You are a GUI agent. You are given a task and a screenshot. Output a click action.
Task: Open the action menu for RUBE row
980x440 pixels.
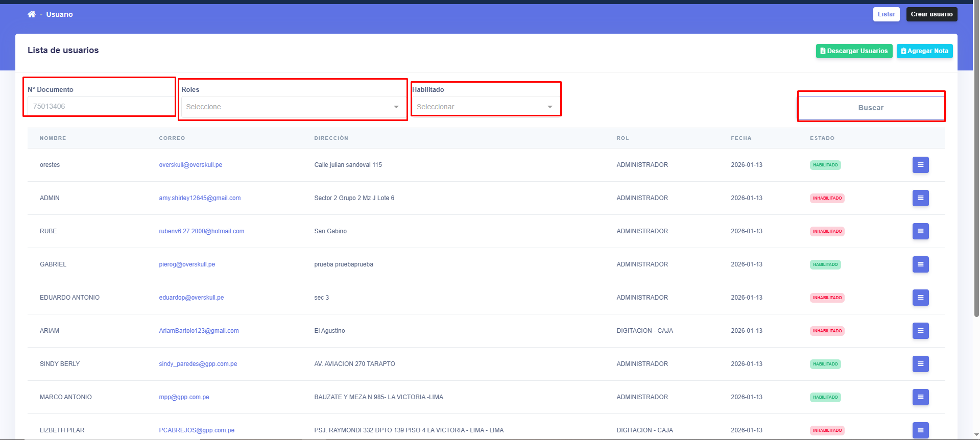(x=920, y=231)
